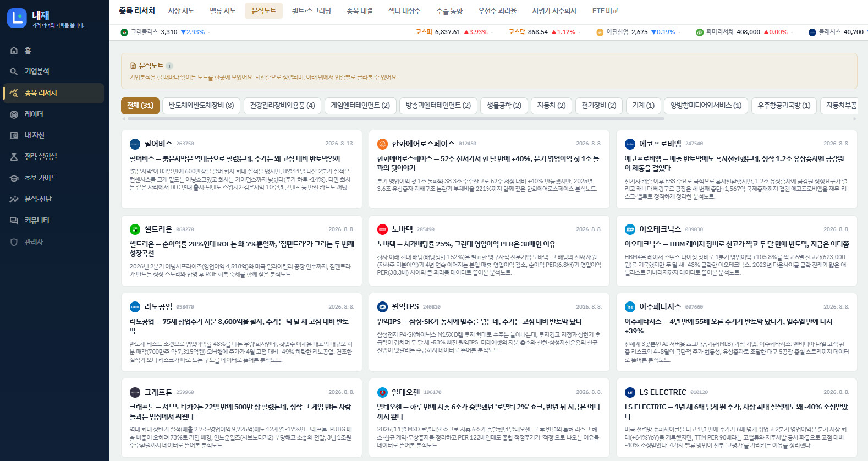This screenshot has width=868, height=461.
Task: Click the 레이더 target icon
Action: 14,114
